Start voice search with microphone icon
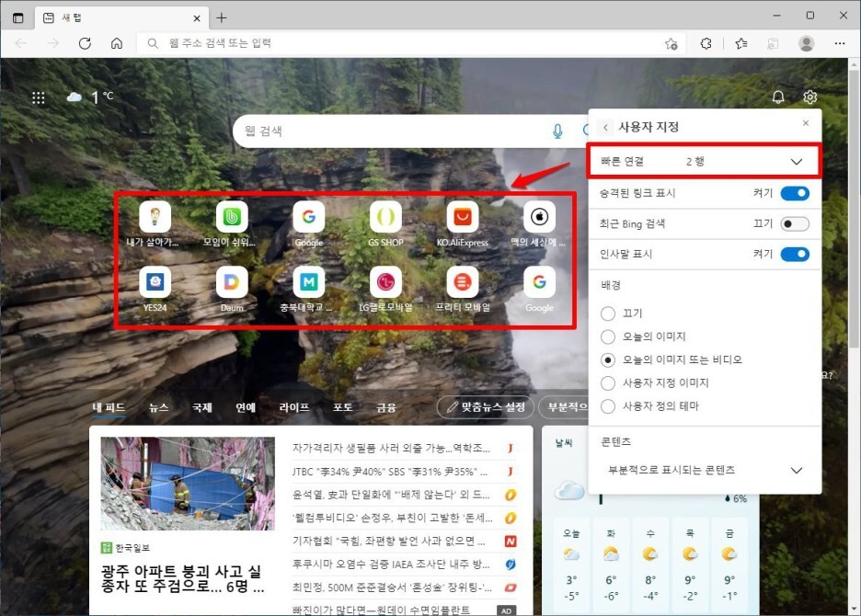This screenshot has width=861, height=616. [557, 131]
